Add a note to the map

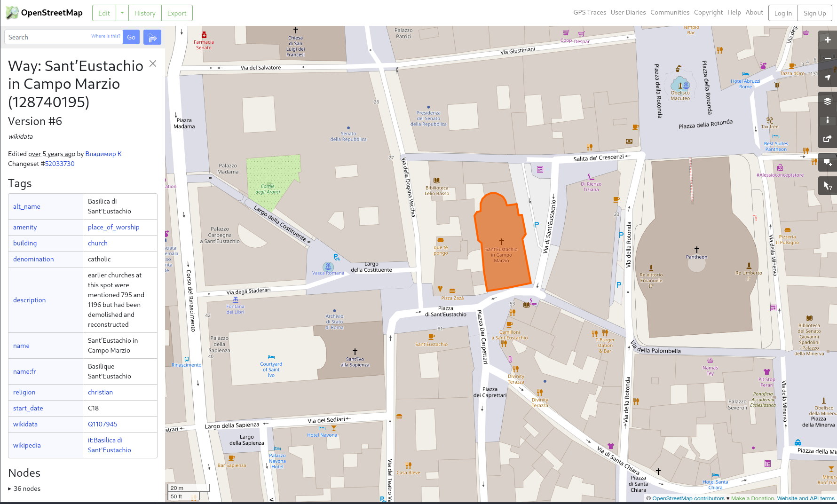[x=828, y=162]
